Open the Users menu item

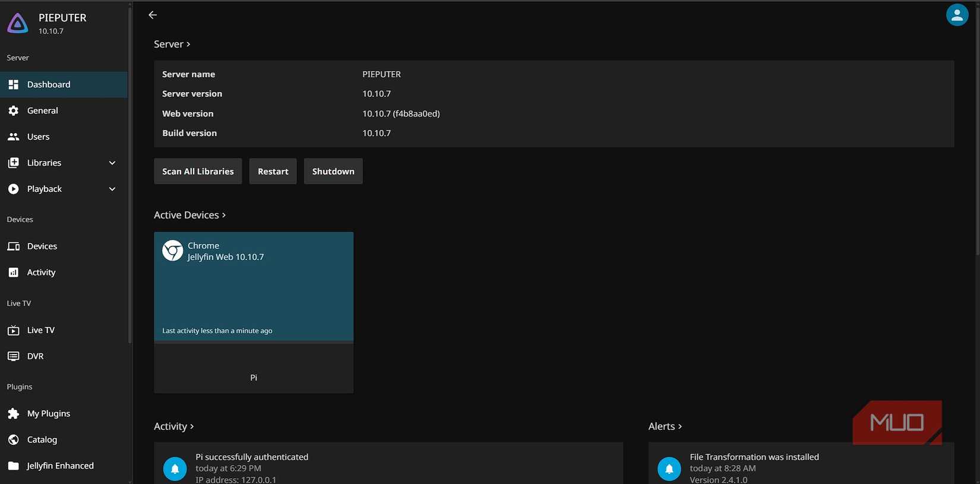point(64,137)
